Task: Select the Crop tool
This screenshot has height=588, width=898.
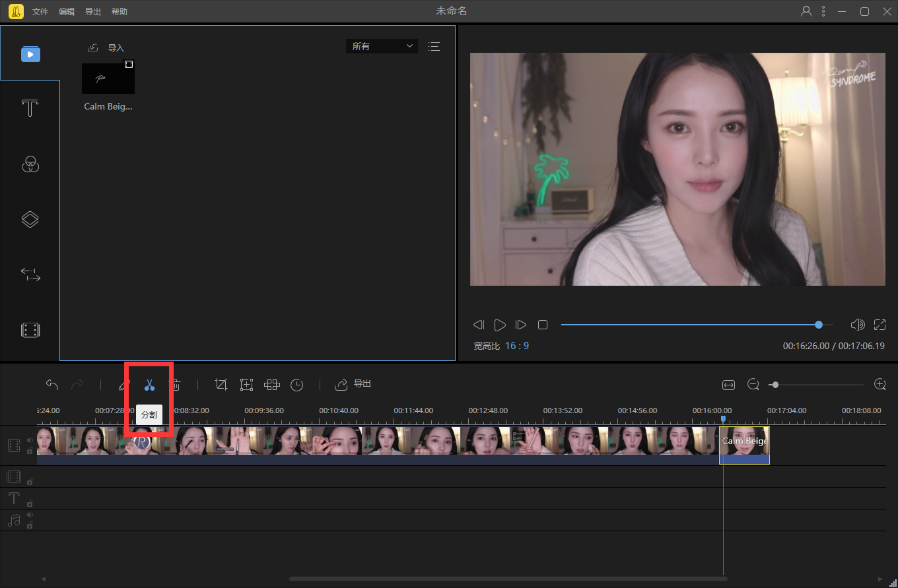Action: point(221,385)
